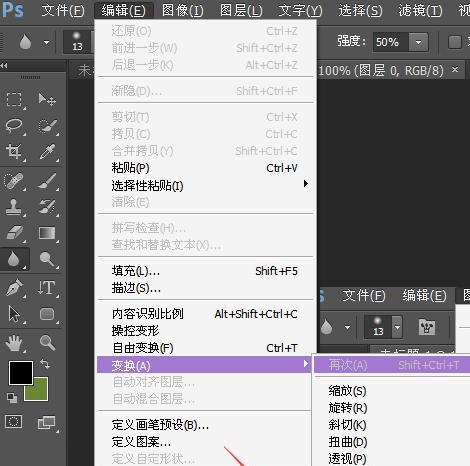
Task: Select the Brush tool
Action: pos(47,181)
